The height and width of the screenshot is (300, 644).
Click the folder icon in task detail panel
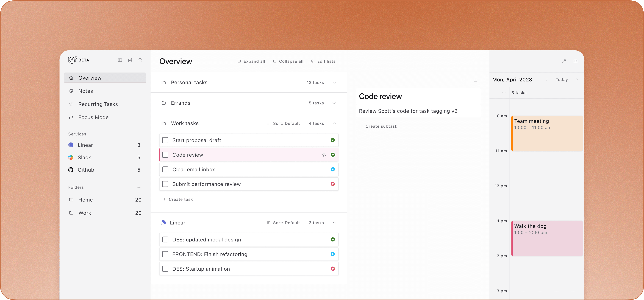pos(475,80)
